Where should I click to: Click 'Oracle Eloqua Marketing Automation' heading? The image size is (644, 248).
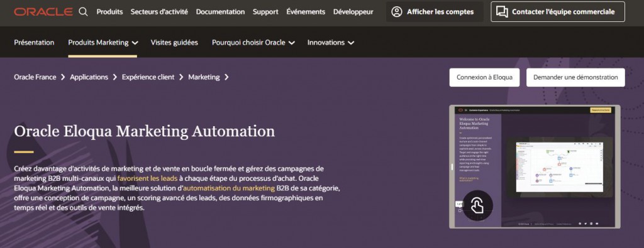[145, 132]
